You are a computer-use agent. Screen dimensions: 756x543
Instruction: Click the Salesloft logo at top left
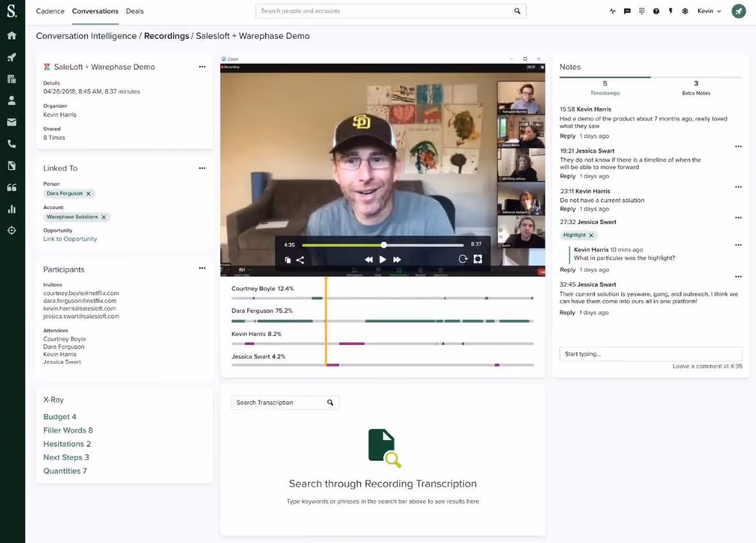tap(12, 11)
